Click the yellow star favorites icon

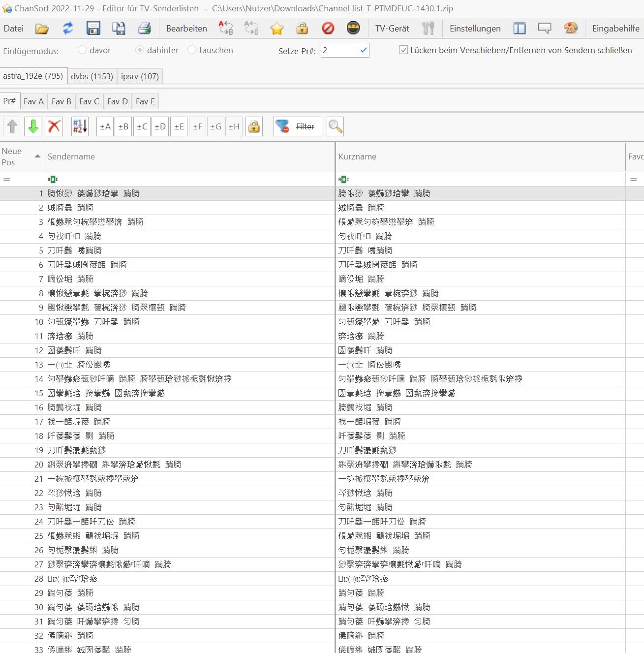point(277,29)
